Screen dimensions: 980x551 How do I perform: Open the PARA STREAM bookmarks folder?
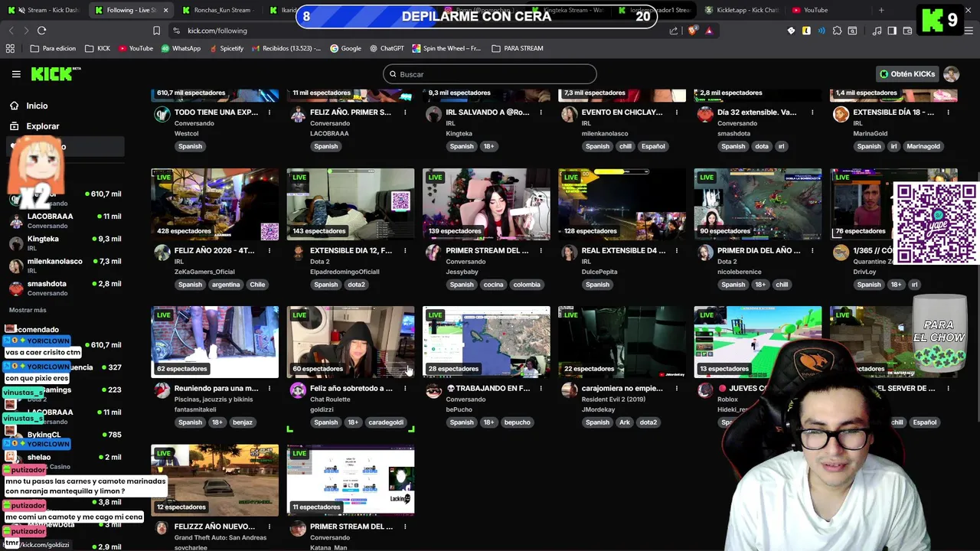517,48
